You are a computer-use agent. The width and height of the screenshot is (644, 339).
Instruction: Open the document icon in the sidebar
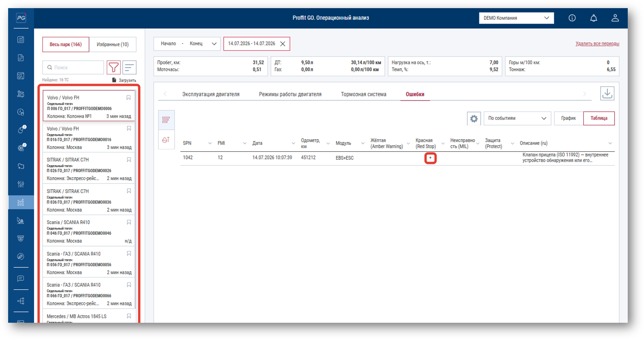(21, 58)
